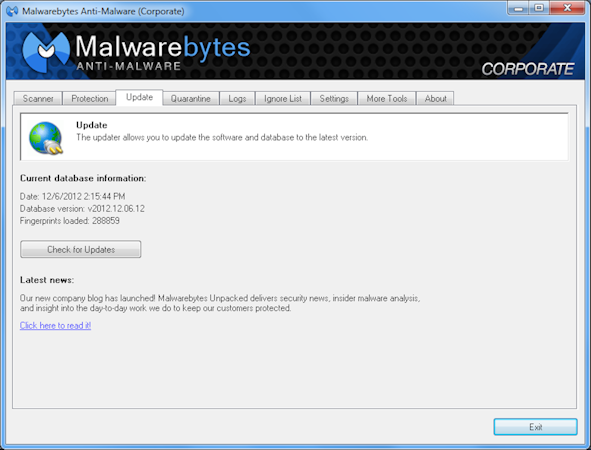
Task: Click 'Database version: v2012.12.06.12' text
Action: (x=82, y=208)
